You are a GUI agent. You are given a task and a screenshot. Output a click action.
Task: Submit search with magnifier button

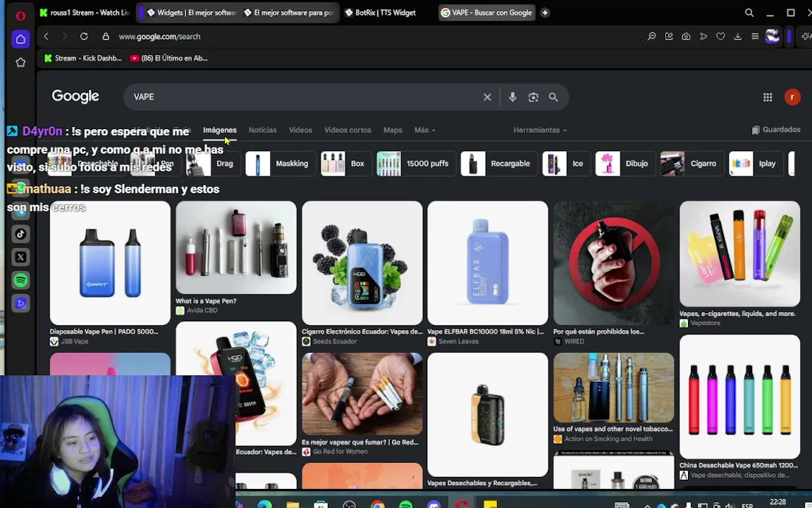(553, 97)
